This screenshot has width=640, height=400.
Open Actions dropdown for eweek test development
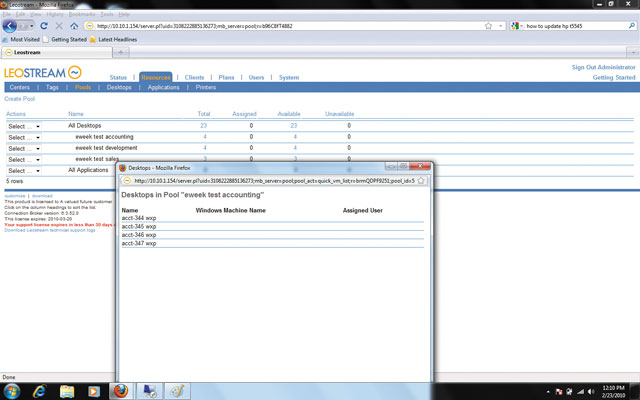[x=24, y=149]
